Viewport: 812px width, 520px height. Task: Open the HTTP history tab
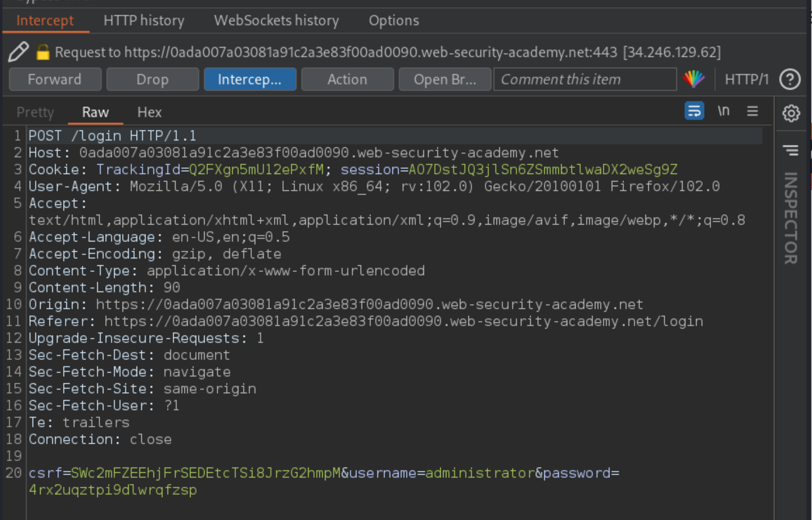click(x=144, y=20)
